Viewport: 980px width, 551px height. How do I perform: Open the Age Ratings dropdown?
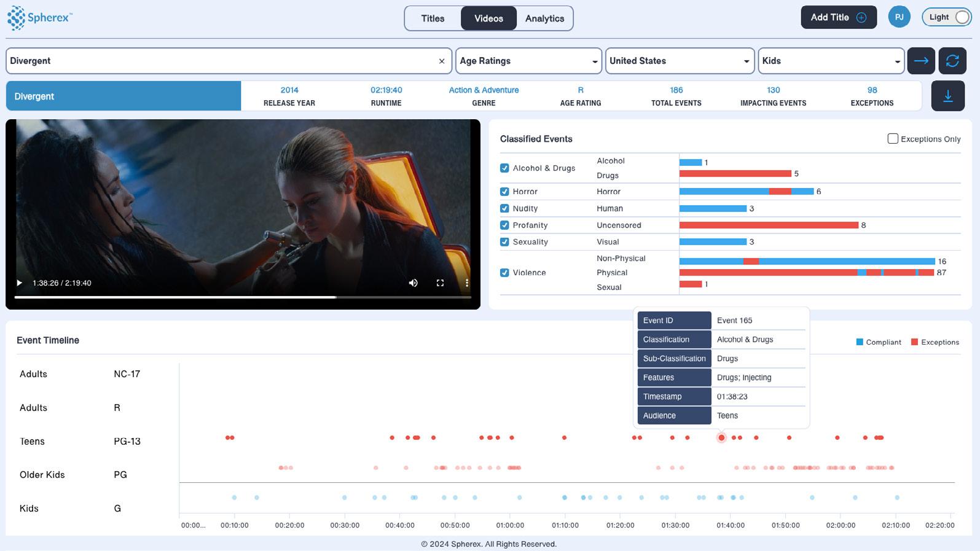528,61
